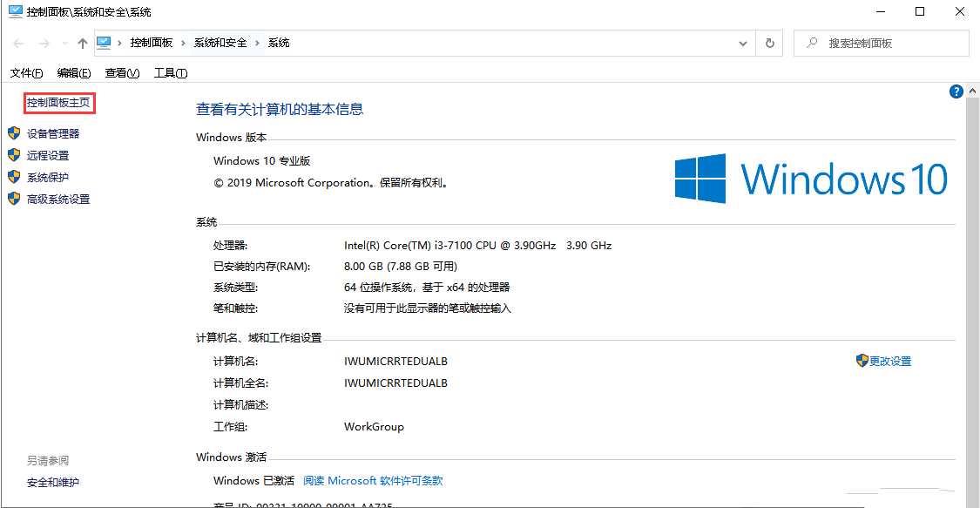
Task: Click 计算机全名 value IWUMICRRTEDUALB
Action: [x=395, y=383]
